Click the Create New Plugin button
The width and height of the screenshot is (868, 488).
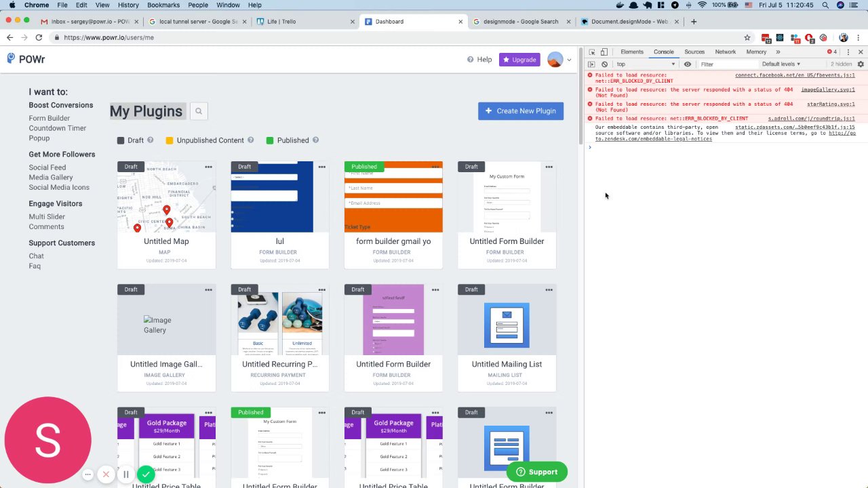pos(521,111)
